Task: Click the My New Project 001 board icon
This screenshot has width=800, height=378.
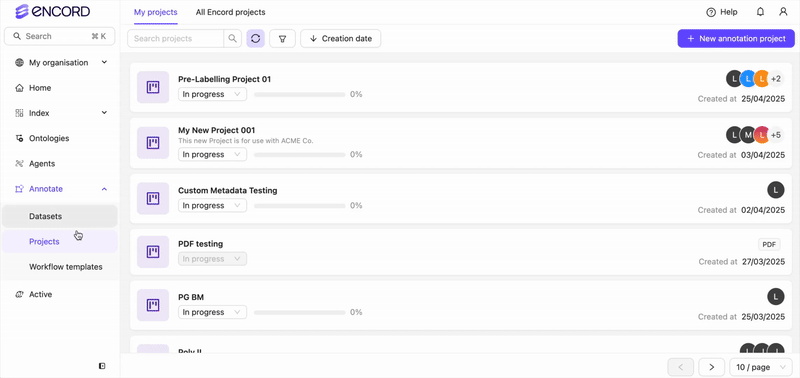Action: coord(153,143)
